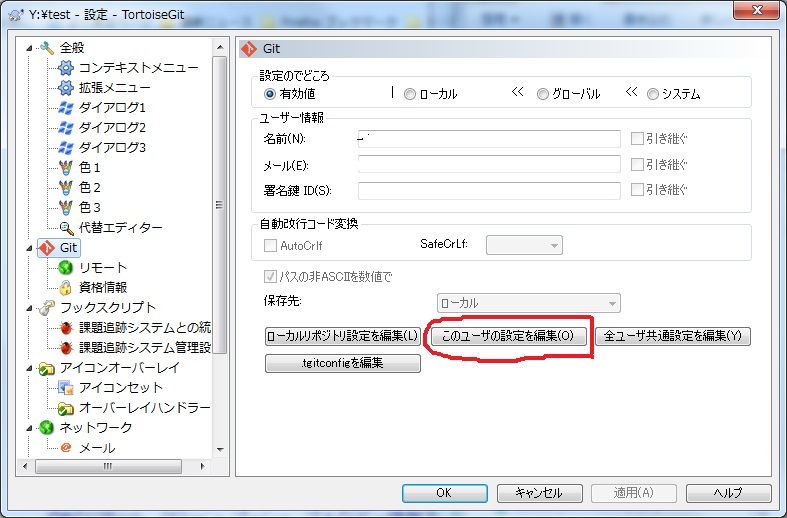Select the 有効値 radio button

[x=270, y=94]
